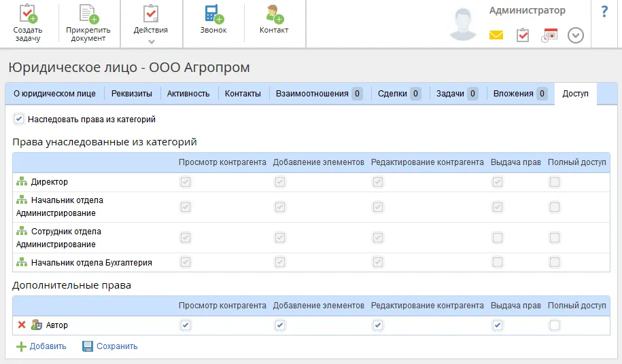Image resolution: width=622 pixels, height=364 pixels.
Task: Click the Добавить link
Action: 48,346
